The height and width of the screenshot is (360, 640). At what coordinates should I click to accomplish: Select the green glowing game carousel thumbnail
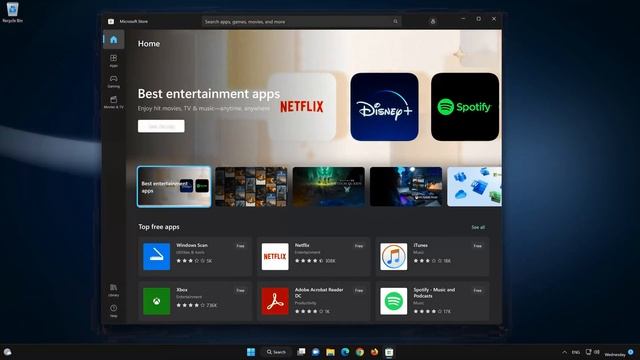point(329,187)
